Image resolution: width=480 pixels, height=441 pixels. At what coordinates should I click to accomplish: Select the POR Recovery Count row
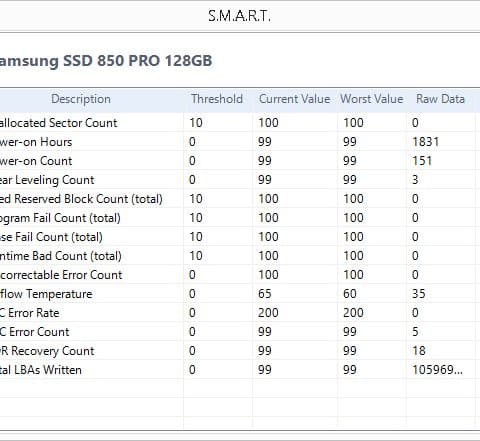[x=237, y=351]
